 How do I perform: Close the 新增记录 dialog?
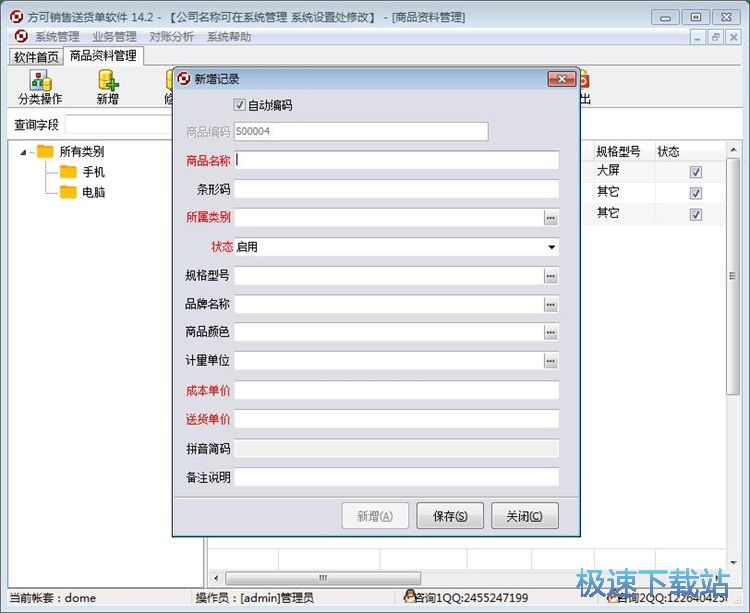(562, 79)
